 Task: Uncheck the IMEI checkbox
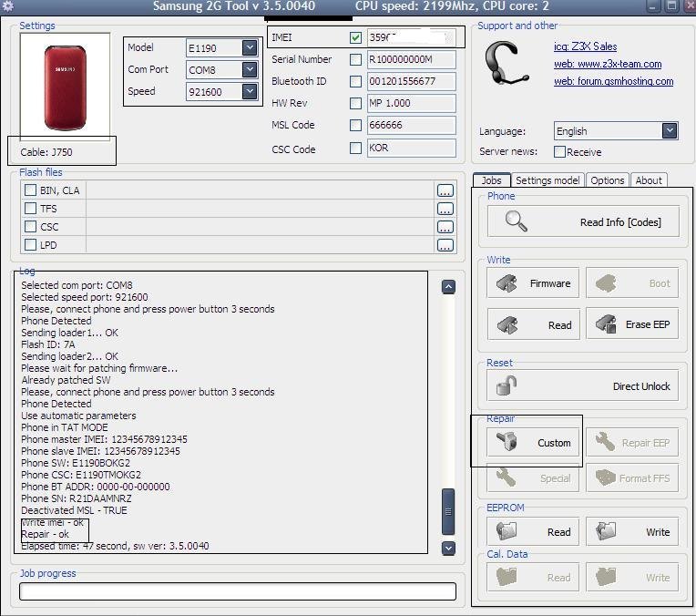(355, 38)
